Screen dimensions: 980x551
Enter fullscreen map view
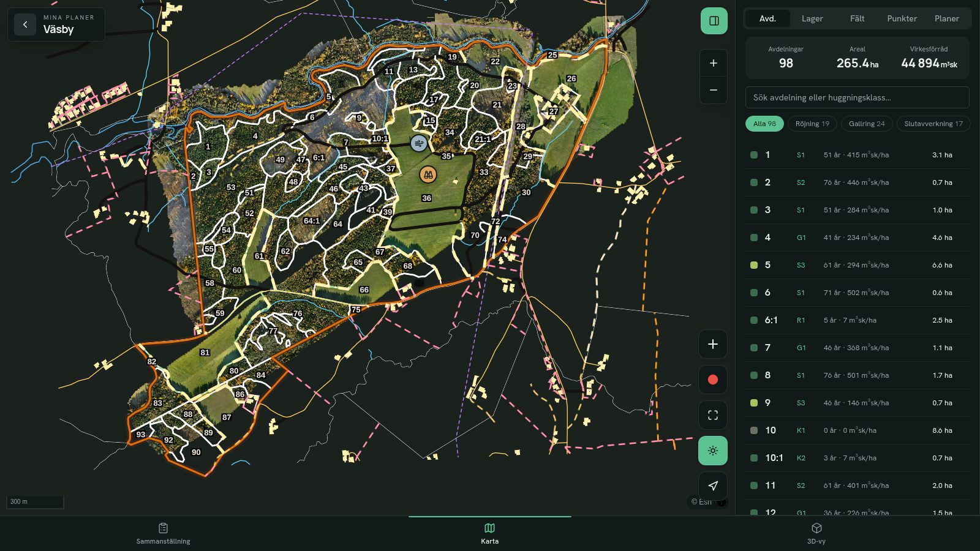(713, 415)
